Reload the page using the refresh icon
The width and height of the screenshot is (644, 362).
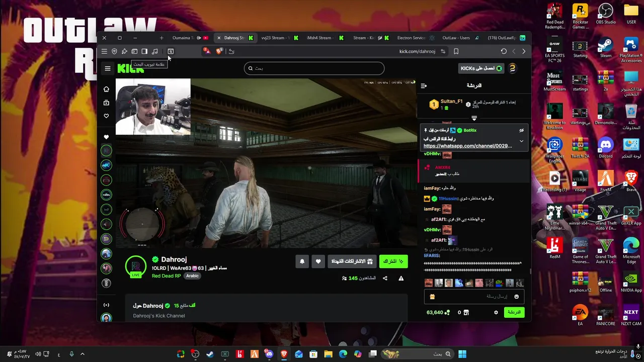click(504, 51)
